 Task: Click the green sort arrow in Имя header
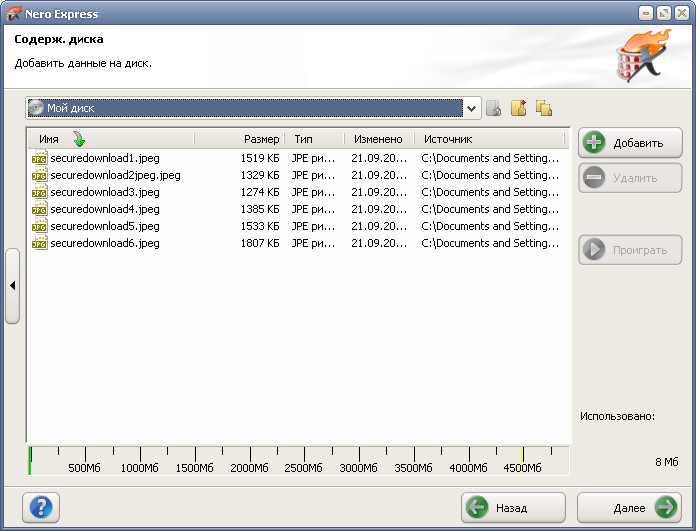79,139
